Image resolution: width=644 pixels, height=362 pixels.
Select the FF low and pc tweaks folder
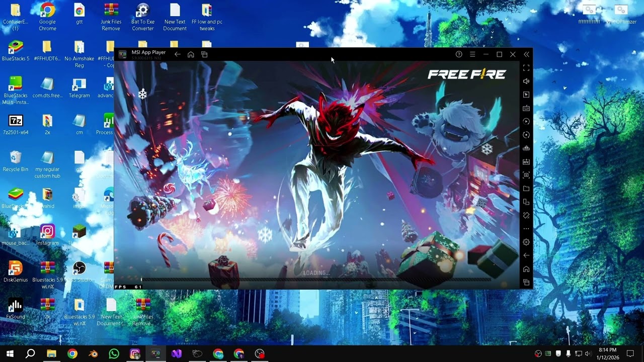[x=207, y=17]
